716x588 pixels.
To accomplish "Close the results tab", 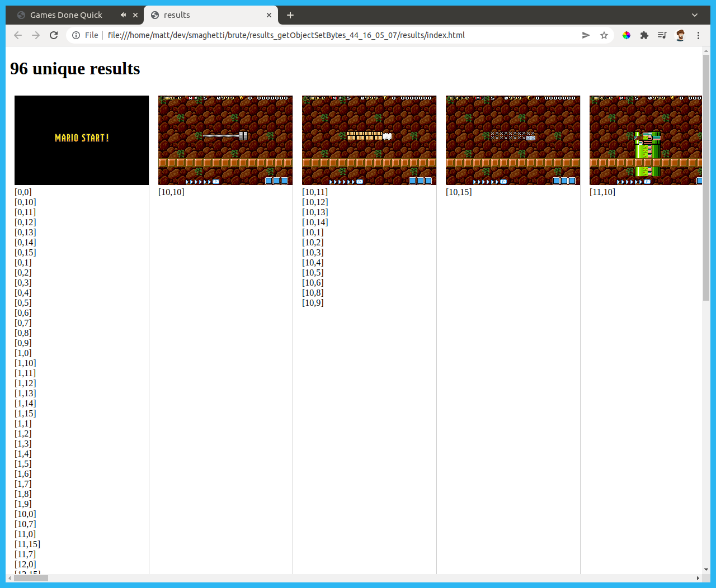I will click(269, 15).
